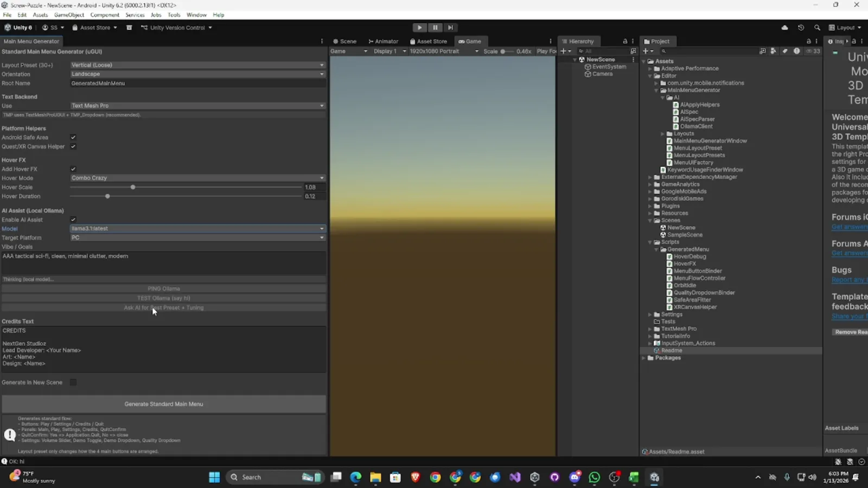The width and height of the screenshot is (868, 488).
Task: Open the Game view panel three-dot menu
Action: (x=550, y=41)
